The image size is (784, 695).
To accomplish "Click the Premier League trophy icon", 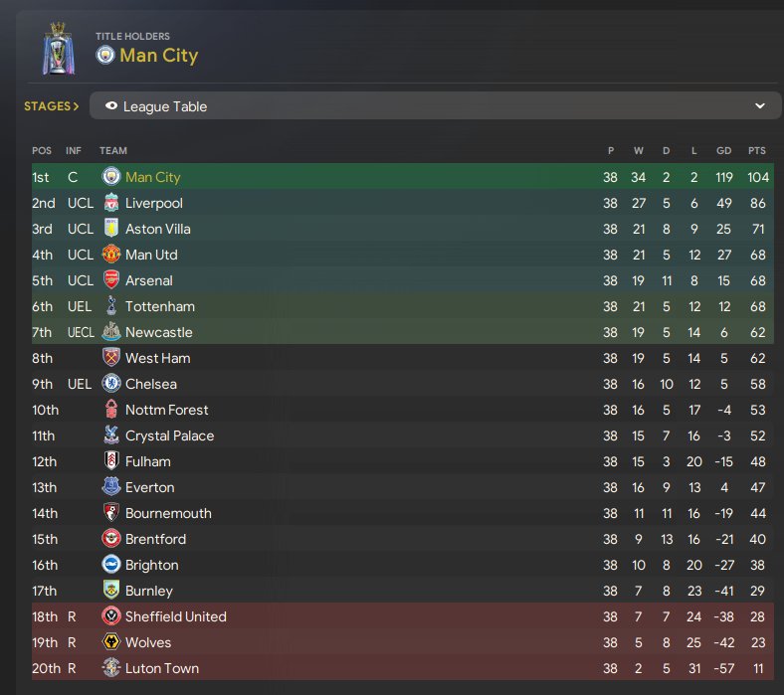I will click(59, 50).
